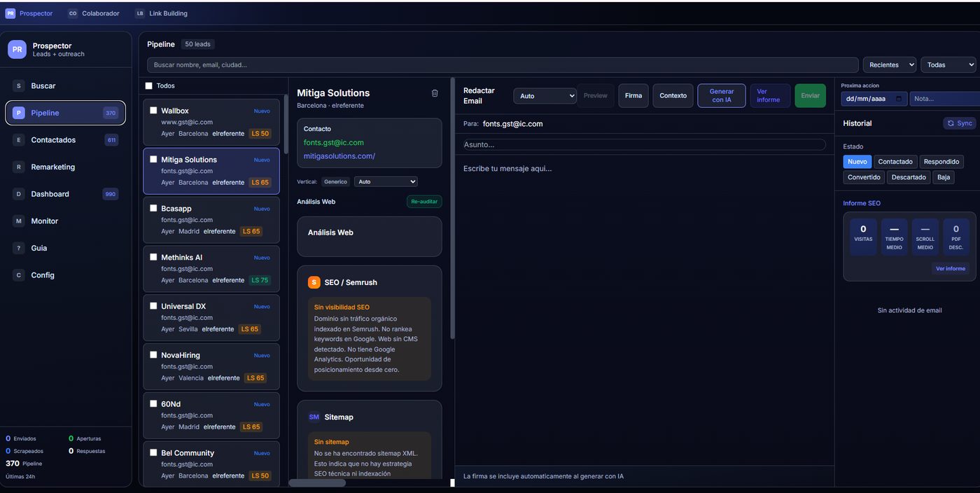Click the lead search input field

pyautogui.click(x=503, y=65)
